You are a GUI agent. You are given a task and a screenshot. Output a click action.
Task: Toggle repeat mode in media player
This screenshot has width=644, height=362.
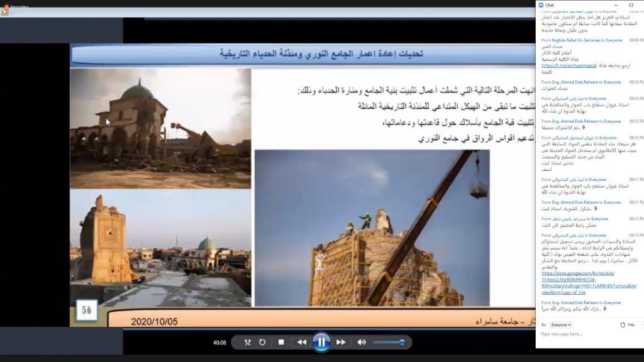coord(262,343)
